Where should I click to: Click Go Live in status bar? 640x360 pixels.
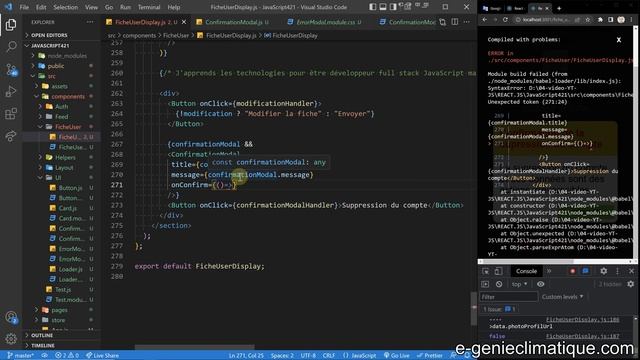tap(396, 356)
